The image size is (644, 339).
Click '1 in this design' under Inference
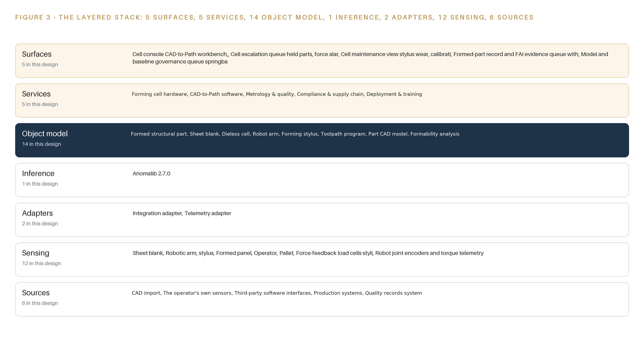click(40, 184)
